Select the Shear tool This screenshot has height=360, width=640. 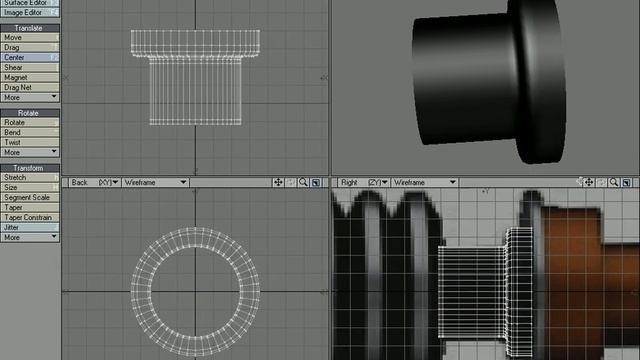coord(30,67)
